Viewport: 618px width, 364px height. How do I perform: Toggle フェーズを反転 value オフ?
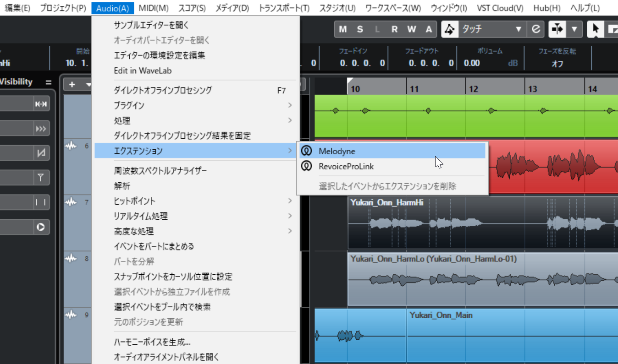[x=557, y=64]
